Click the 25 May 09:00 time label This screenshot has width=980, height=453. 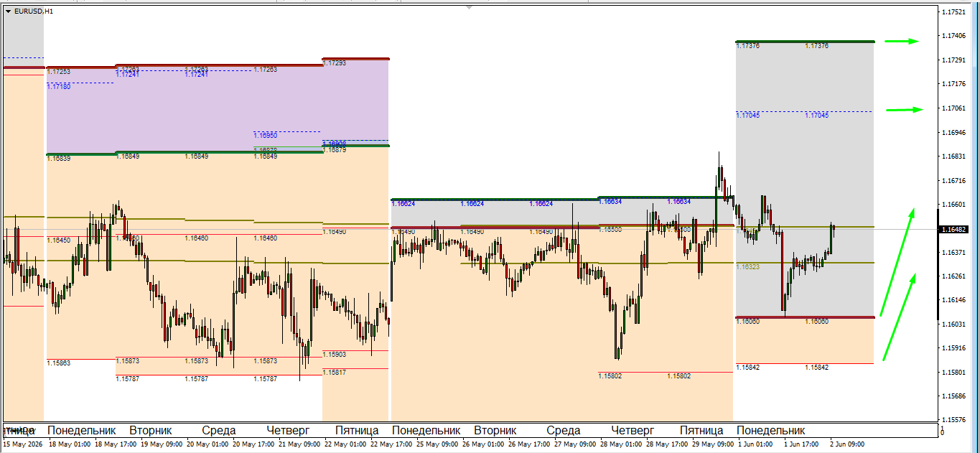[438, 444]
